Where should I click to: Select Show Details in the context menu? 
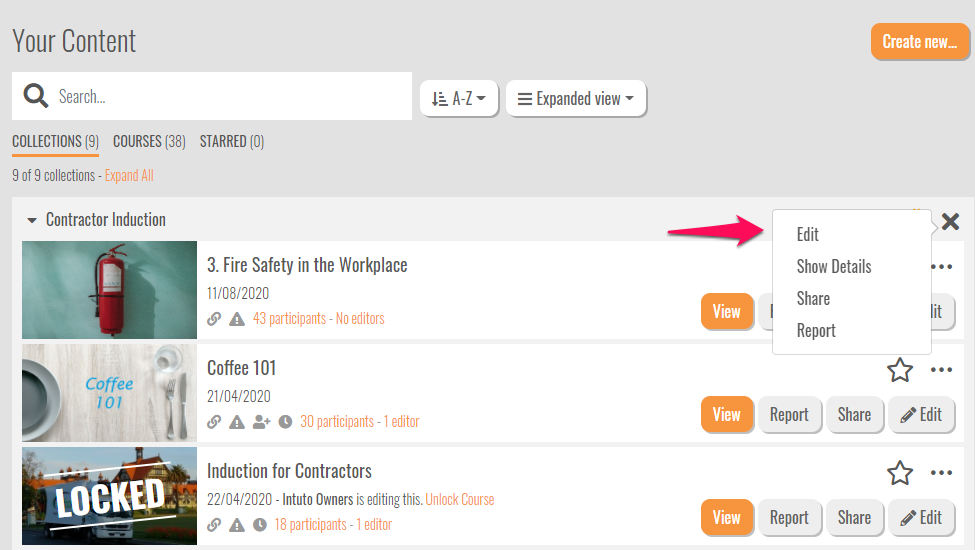point(833,267)
